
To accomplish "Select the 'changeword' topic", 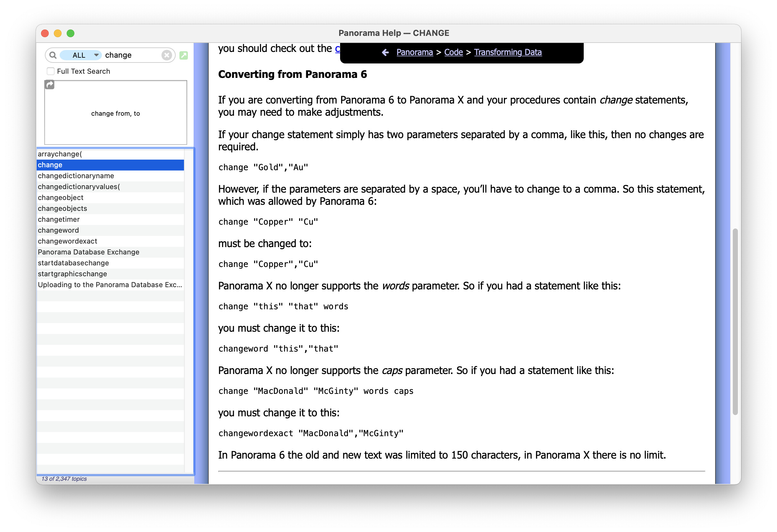I will [x=110, y=230].
